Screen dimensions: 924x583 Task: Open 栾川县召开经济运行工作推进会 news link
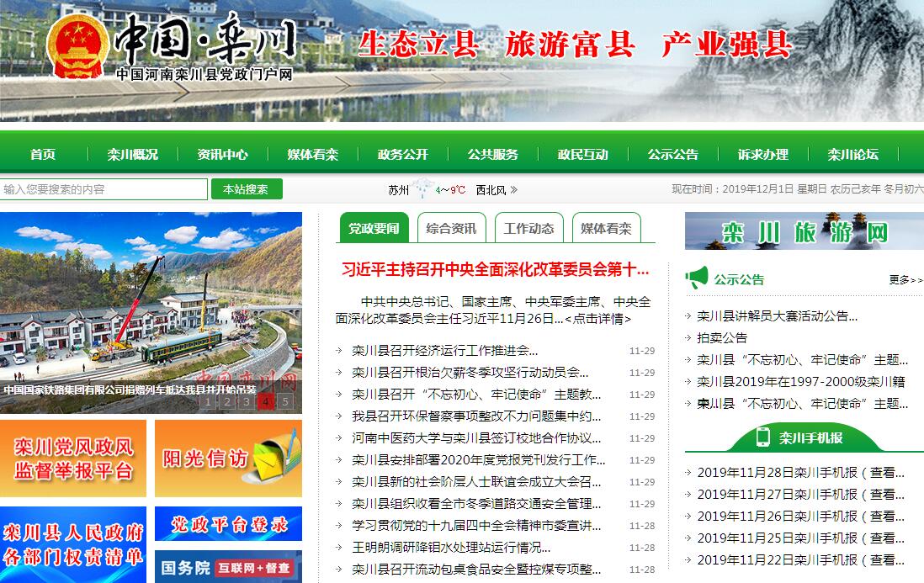coord(444,351)
